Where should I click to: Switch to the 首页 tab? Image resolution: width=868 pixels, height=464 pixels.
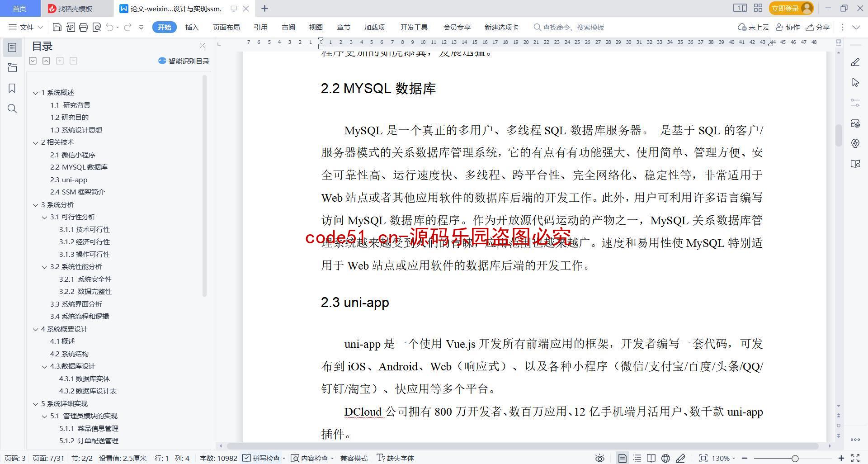[19, 9]
